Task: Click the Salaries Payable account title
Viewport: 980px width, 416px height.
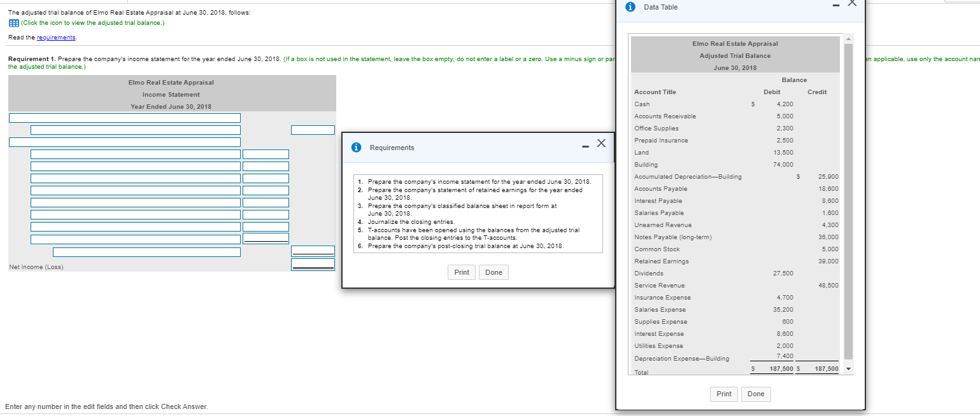Action: 659,213
